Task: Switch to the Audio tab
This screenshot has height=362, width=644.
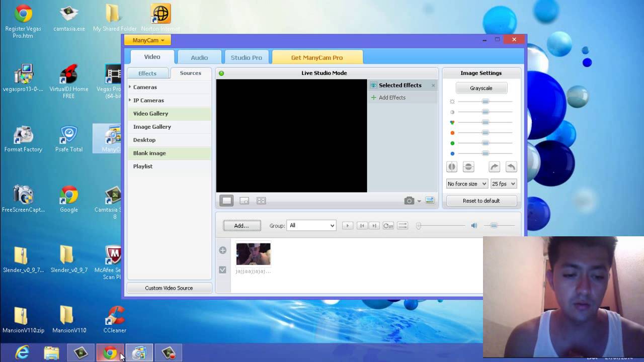Action: (x=199, y=57)
